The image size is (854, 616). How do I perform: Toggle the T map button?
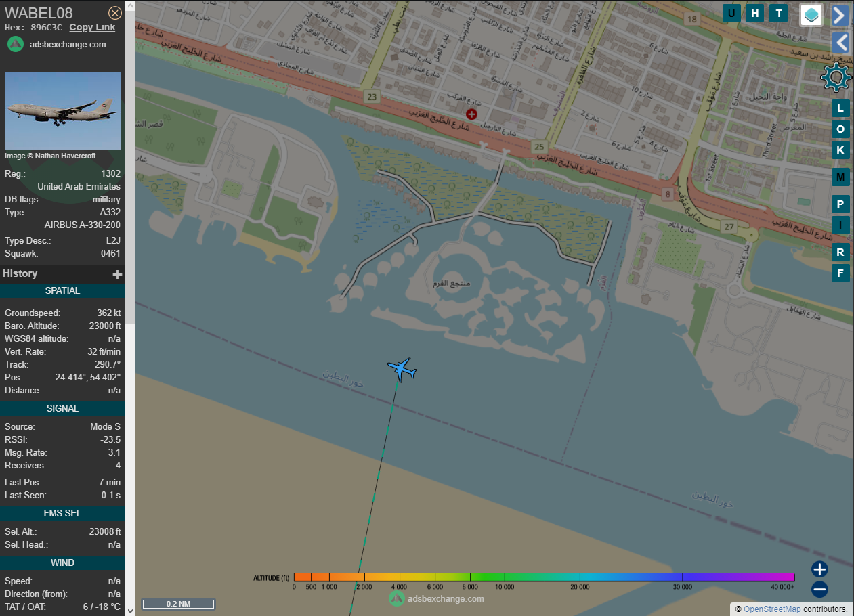pos(779,13)
